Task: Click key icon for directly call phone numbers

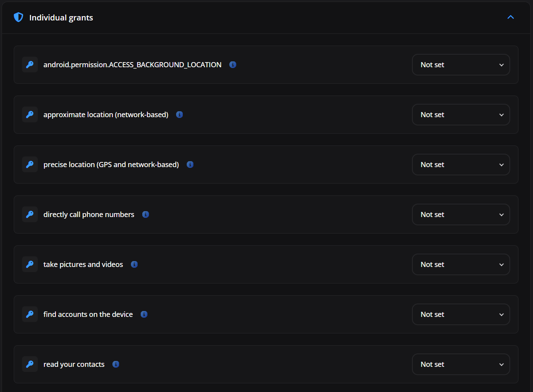Action: (x=30, y=214)
